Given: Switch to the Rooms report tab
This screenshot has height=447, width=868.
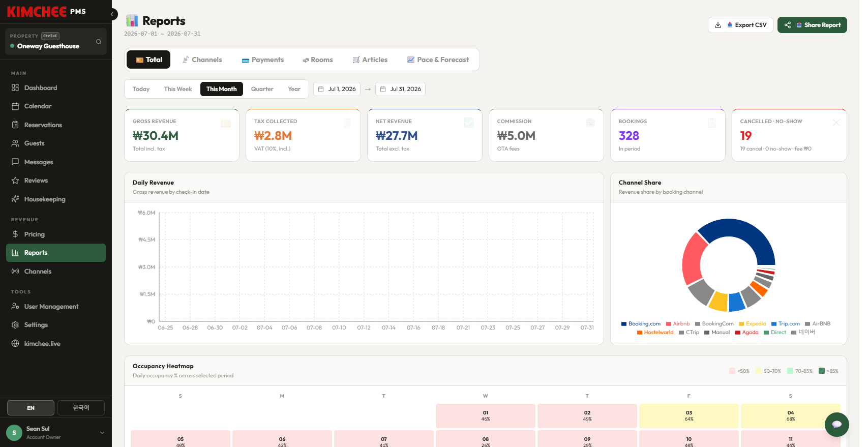Looking at the screenshot, I should (x=317, y=59).
